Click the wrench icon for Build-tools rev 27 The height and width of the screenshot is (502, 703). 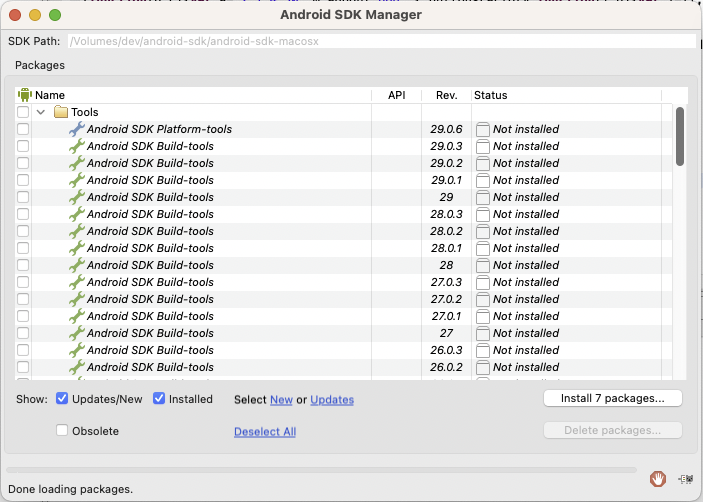pyautogui.click(x=77, y=333)
